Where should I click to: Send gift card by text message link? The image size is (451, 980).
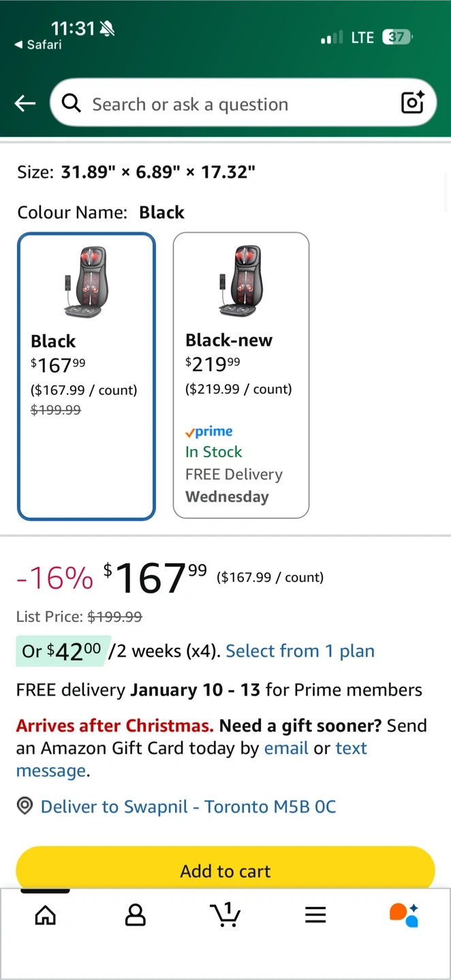coord(351,749)
